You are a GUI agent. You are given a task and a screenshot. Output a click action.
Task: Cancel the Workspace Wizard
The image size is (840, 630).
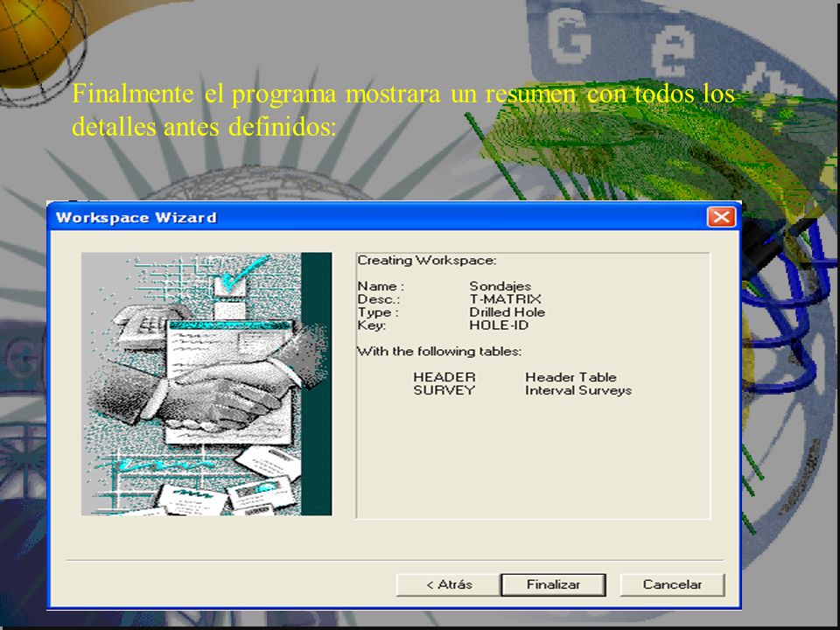672,584
